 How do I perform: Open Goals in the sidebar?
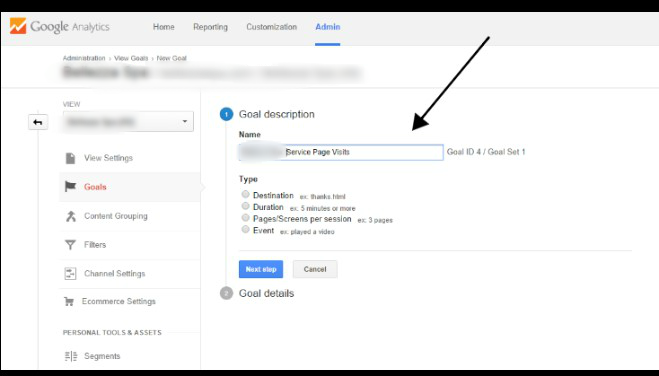[95, 187]
